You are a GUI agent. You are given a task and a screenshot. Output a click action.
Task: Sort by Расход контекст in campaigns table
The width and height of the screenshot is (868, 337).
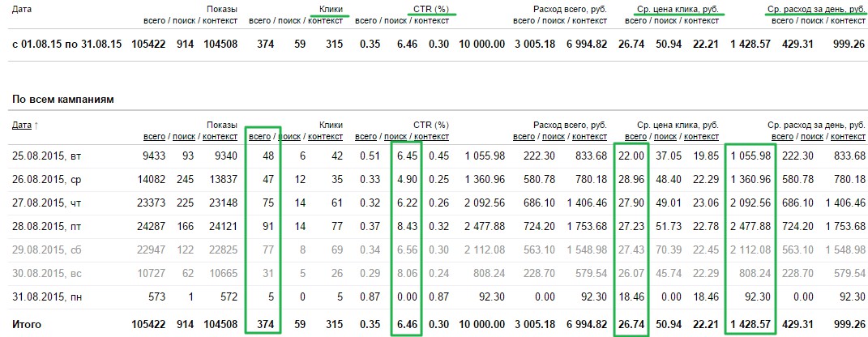pyautogui.click(x=590, y=137)
